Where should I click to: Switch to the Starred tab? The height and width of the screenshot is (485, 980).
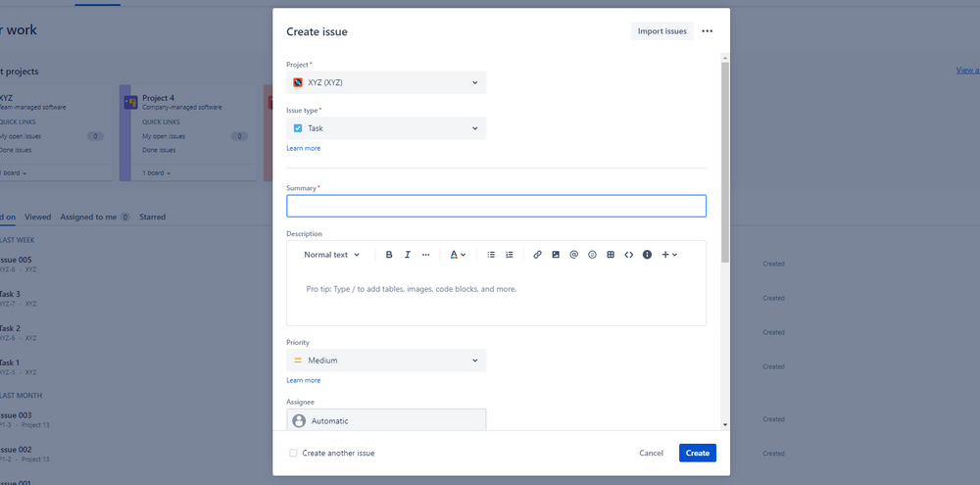[x=153, y=217]
